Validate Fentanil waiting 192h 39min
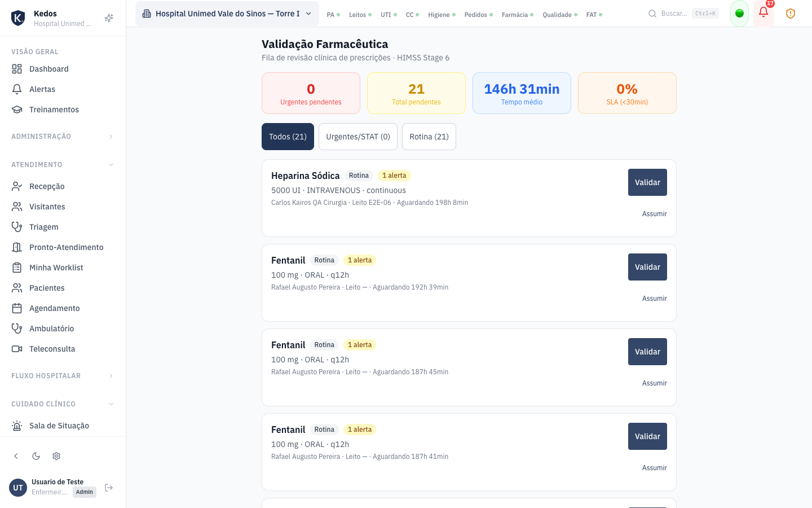This screenshot has width=812, height=508. pos(647,267)
